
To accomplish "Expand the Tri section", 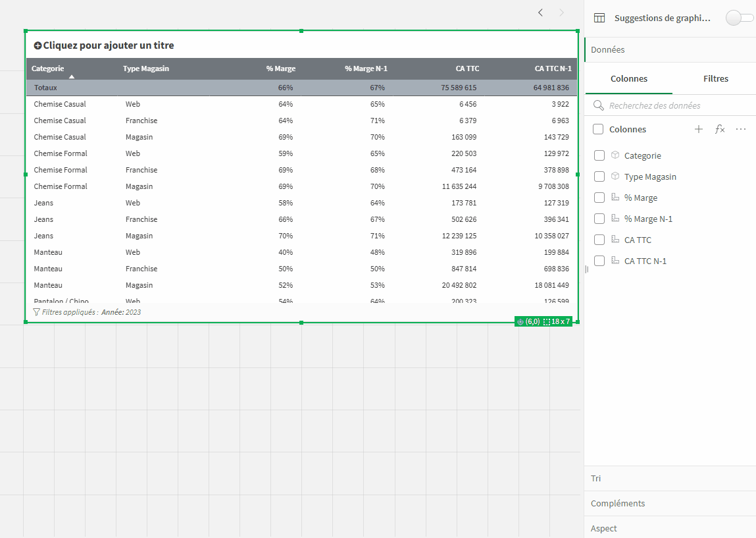I will tap(670, 478).
